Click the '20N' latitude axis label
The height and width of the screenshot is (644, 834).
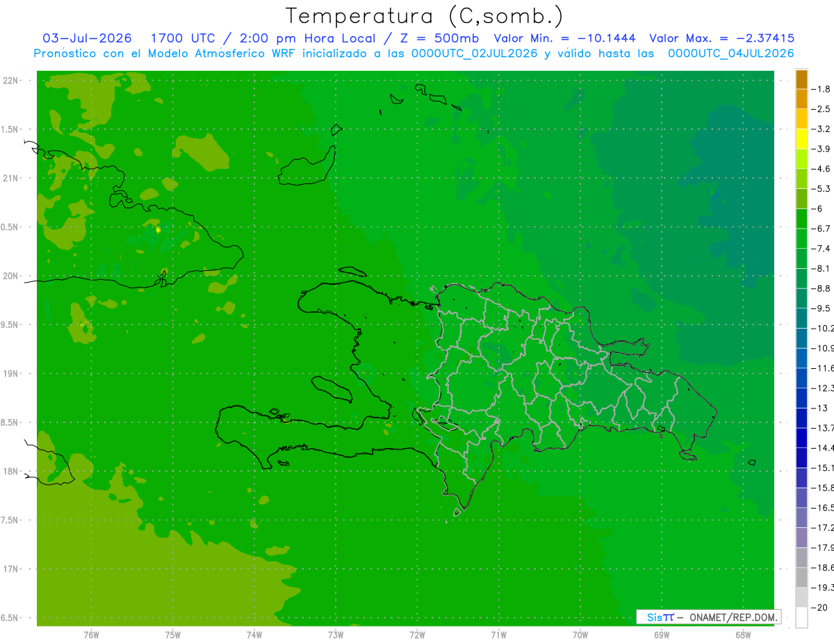pyautogui.click(x=10, y=276)
